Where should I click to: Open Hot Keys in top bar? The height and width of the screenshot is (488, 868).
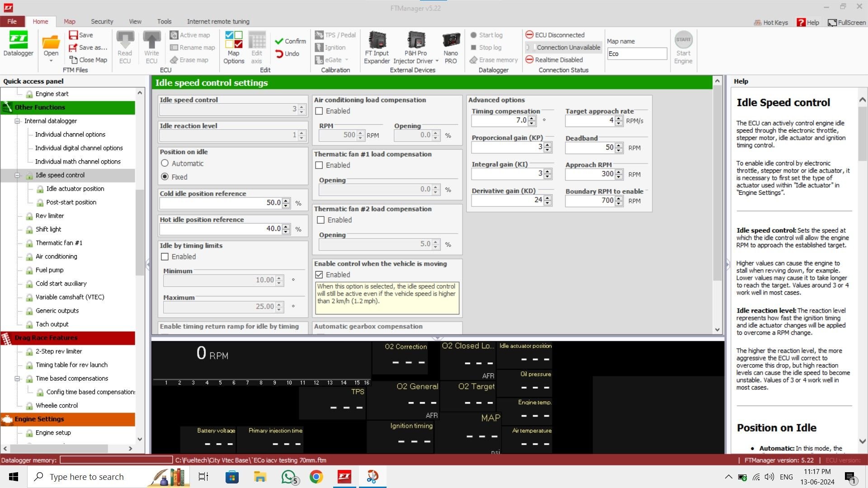[x=771, y=23]
